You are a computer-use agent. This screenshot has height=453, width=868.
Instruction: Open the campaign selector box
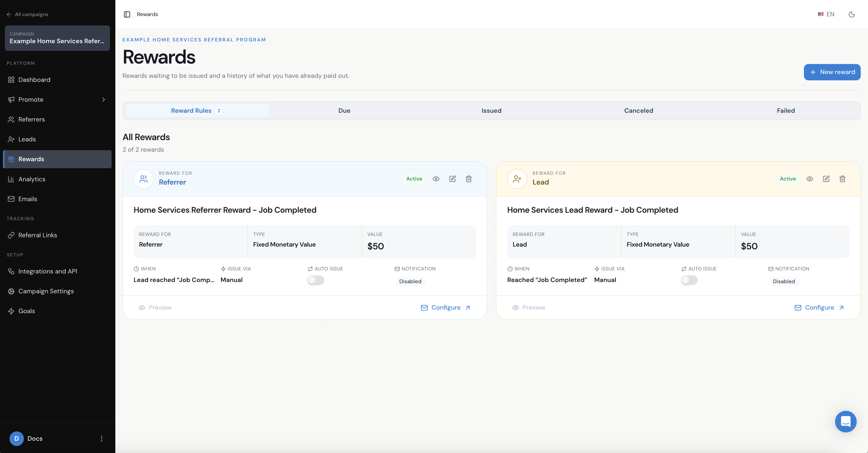click(x=57, y=38)
